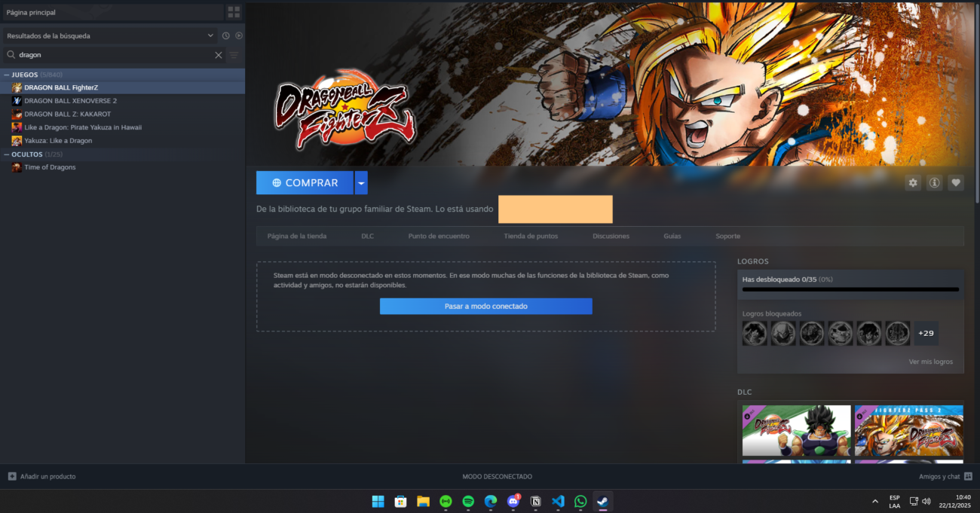Screen dimensions: 980x513
Task: Clear the dragon search with the X
Action: (x=219, y=55)
